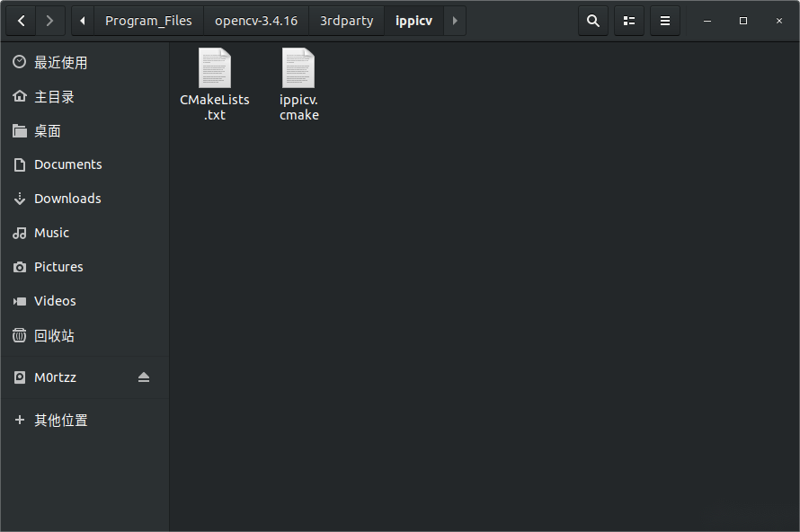The height and width of the screenshot is (532, 800).
Task: Open 主目录 home folder in sidebar
Action: click(x=84, y=96)
